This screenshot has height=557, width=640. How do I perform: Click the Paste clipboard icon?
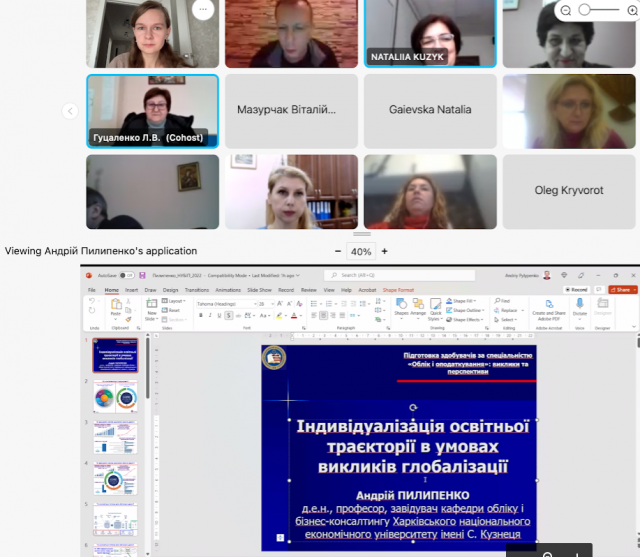[116, 304]
